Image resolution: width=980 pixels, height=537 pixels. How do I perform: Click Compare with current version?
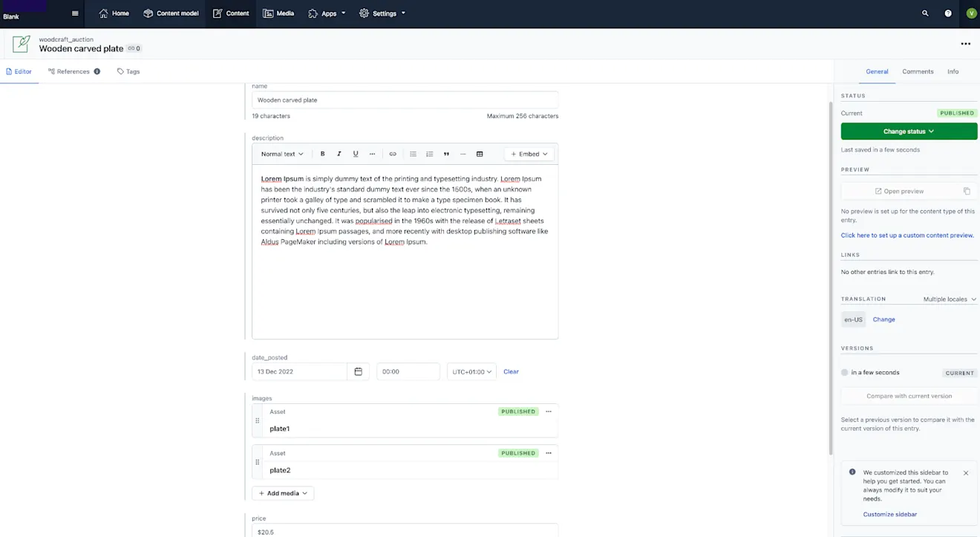point(909,396)
